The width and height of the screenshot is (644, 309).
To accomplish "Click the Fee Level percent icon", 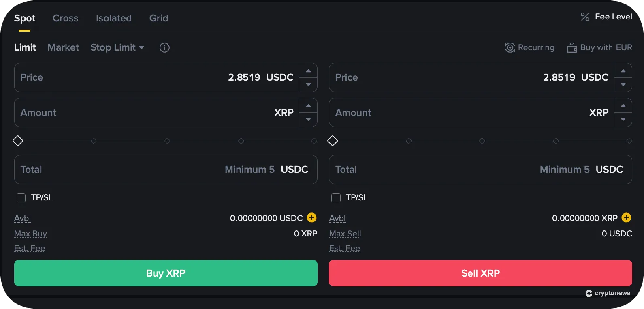I will tap(584, 17).
